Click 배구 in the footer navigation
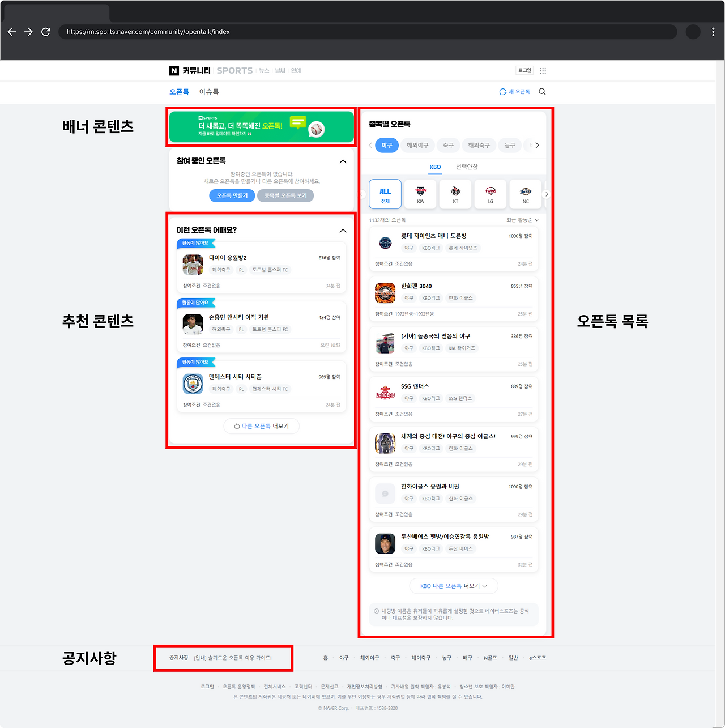Image resolution: width=725 pixels, height=728 pixels. (x=467, y=658)
